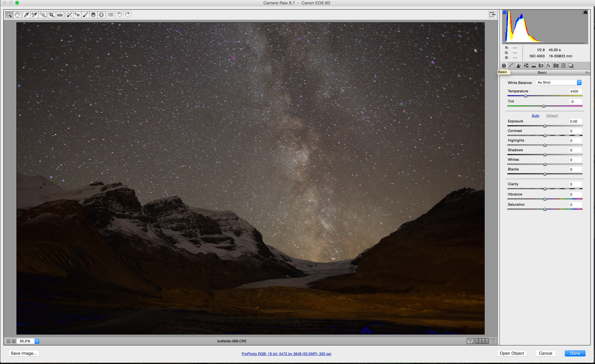
Task: Select the White Balance eyedropper tool
Action: (x=26, y=15)
